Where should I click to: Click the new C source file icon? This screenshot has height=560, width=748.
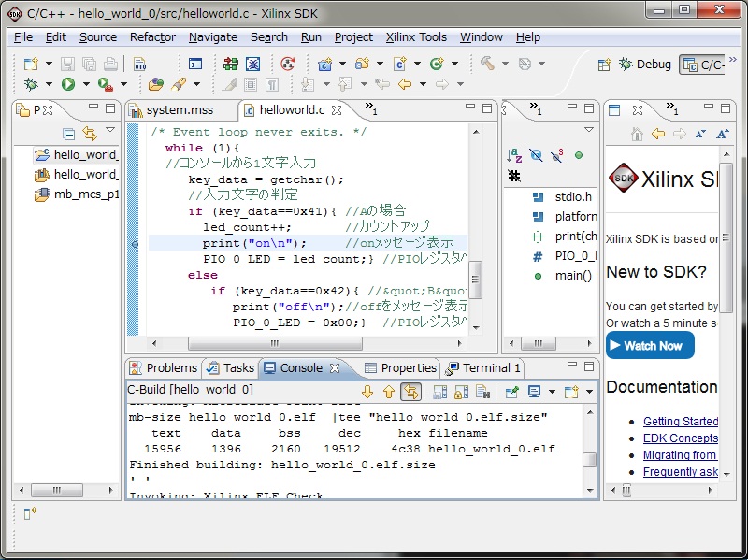(x=400, y=64)
